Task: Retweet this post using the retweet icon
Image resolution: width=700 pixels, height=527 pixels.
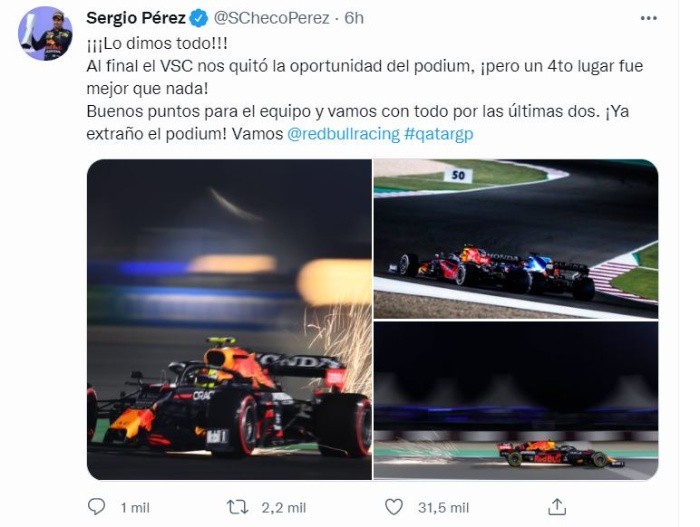Action: click(237, 507)
